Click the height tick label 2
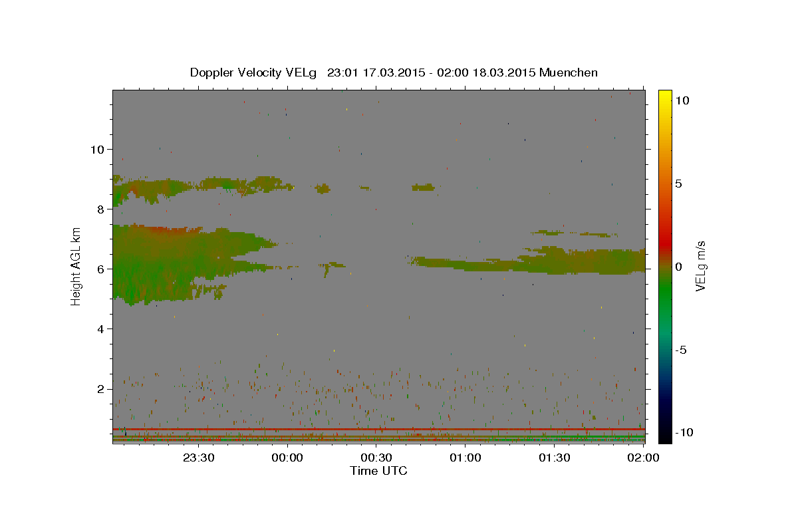The image size is (798, 532). tap(102, 389)
